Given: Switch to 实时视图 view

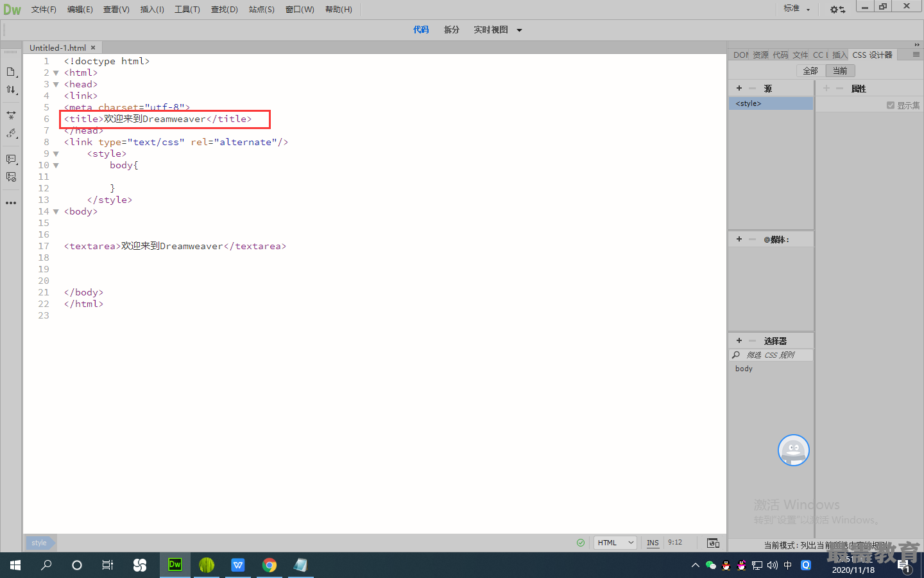Looking at the screenshot, I should point(491,30).
